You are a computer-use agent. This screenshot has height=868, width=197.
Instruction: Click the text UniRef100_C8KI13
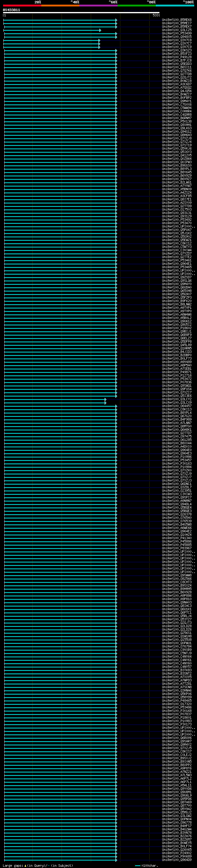[x=176, y=410]
